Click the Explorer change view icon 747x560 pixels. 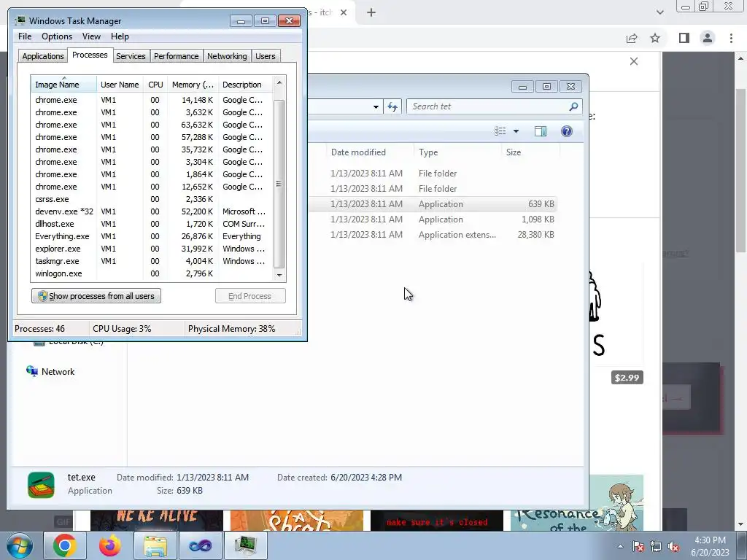[500, 131]
